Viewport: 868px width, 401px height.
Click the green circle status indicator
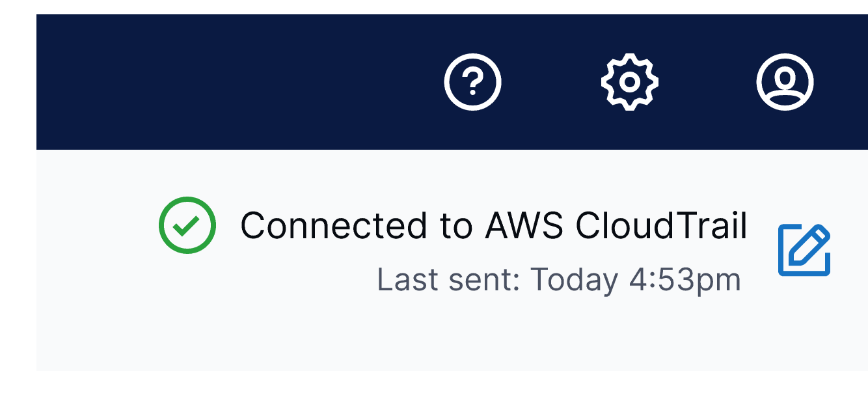187,225
